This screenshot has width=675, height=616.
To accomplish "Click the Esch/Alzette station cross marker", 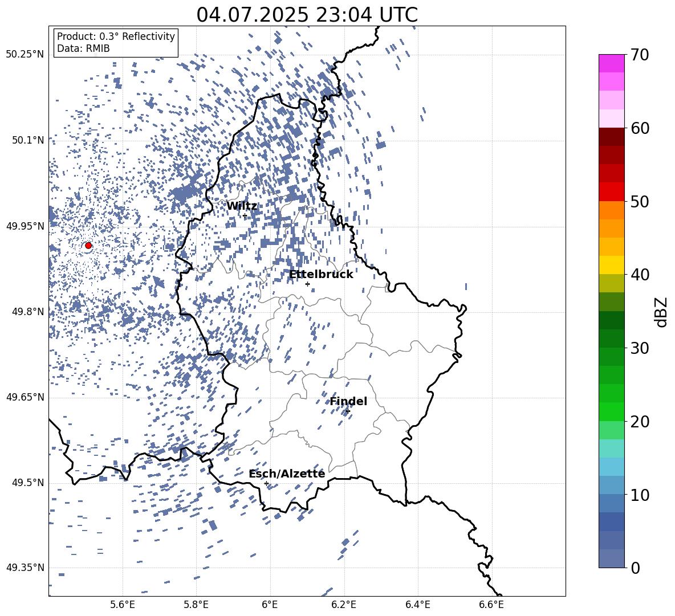I will point(266,483).
